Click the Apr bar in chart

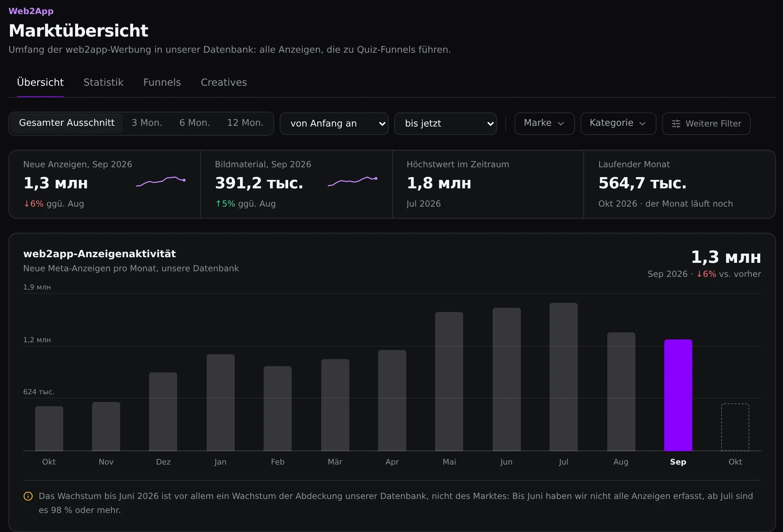tap(392, 400)
